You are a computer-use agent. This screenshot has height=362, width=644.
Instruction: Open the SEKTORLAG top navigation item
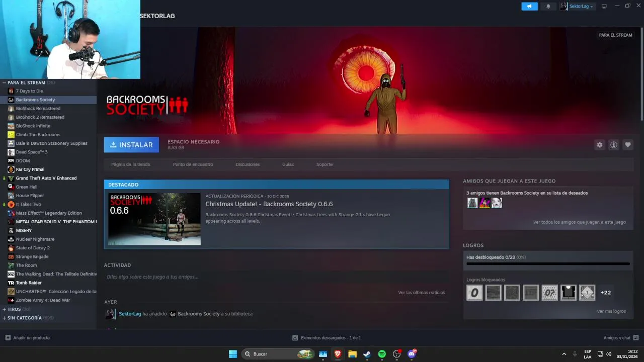click(157, 16)
